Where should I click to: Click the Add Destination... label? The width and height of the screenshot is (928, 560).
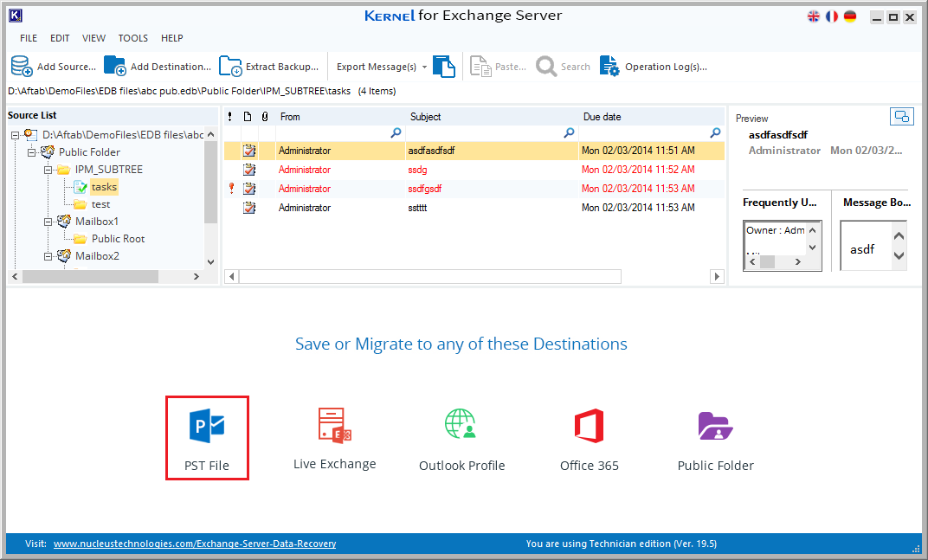click(171, 67)
